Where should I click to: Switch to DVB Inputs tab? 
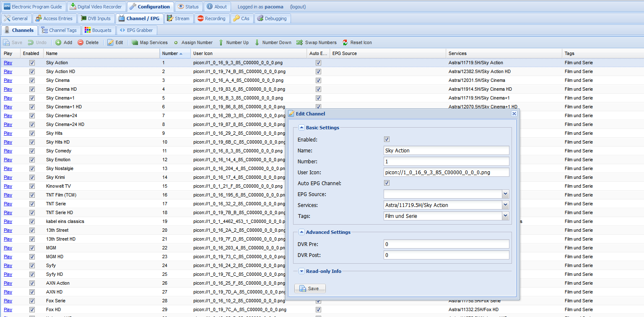point(96,18)
